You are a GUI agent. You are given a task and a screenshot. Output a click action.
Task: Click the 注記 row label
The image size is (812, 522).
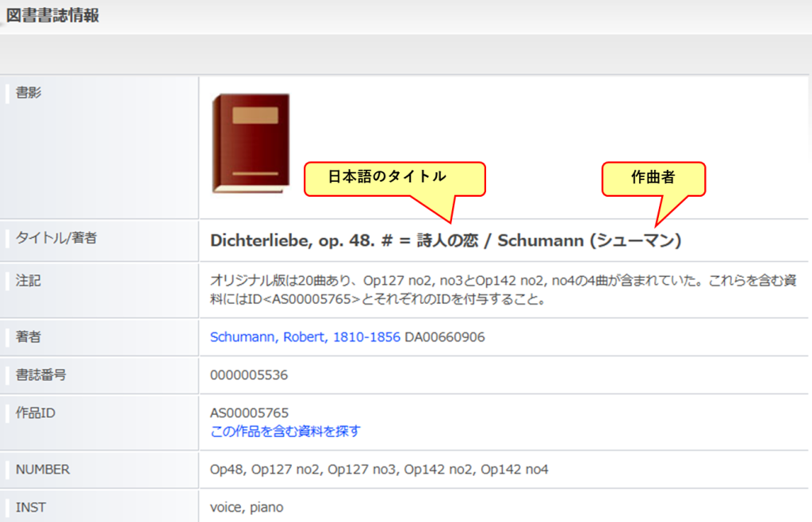pyautogui.click(x=29, y=281)
